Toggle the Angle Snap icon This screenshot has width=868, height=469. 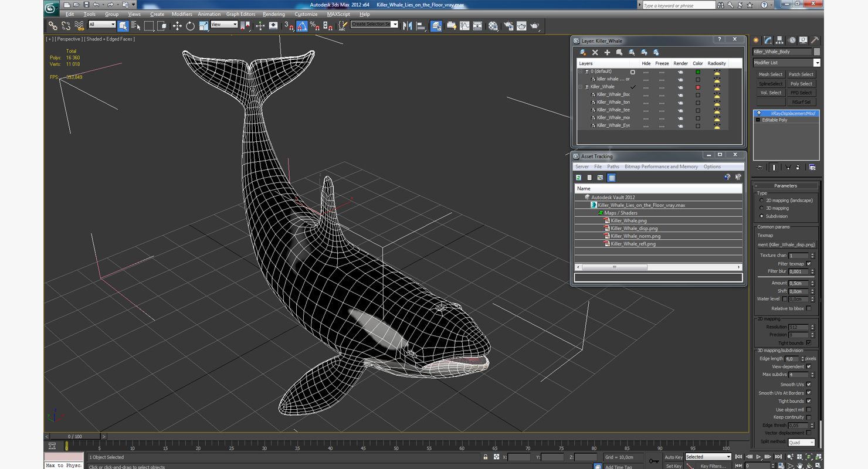pyautogui.click(x=302, y=26)
